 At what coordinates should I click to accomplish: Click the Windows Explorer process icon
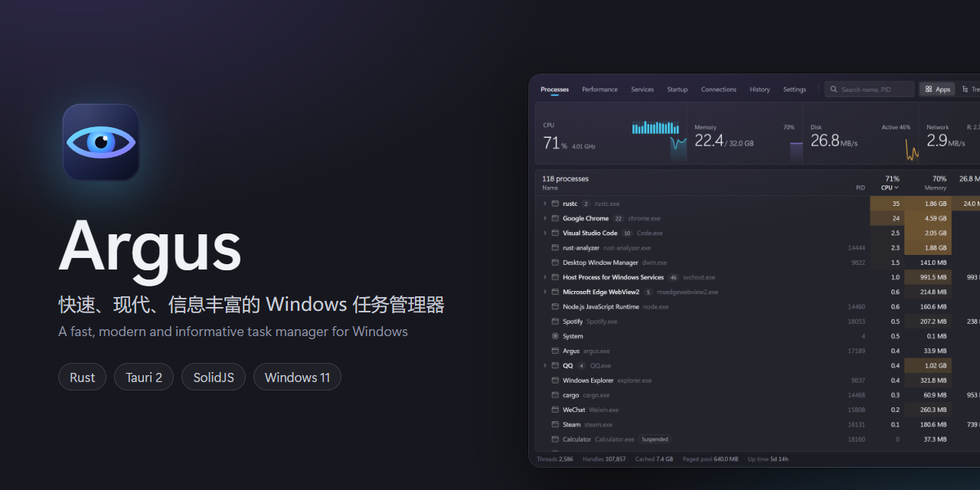click(x=555, y=381)
